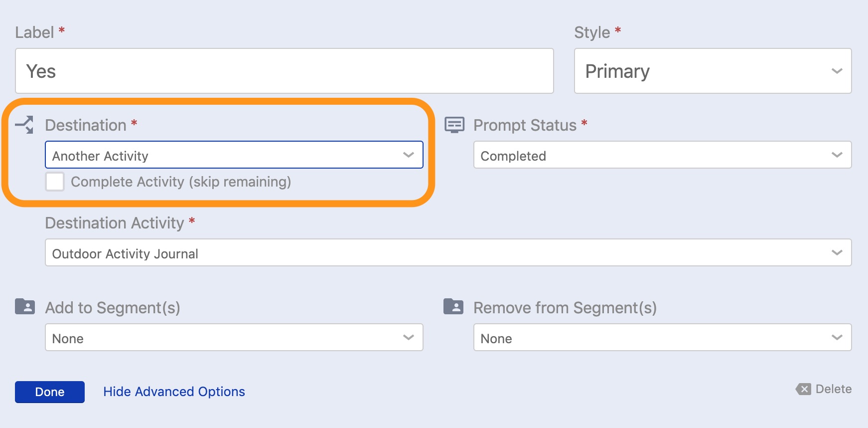
Task: Click the chevron arrow in Style dropdown
Action: point(837,71)
